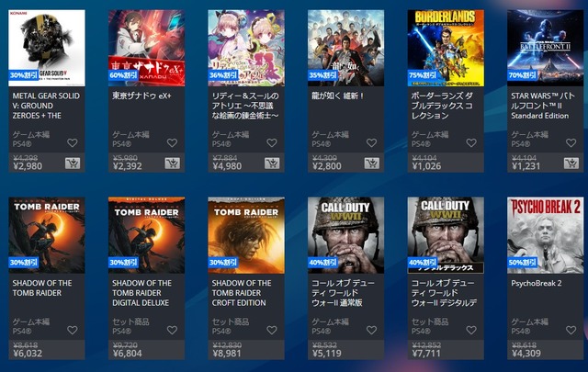588x372 pixels.
Task: Open SHADOW OF THE TOMB RAIDER DIGITAL DELUXE title
Action: (141, 293)
